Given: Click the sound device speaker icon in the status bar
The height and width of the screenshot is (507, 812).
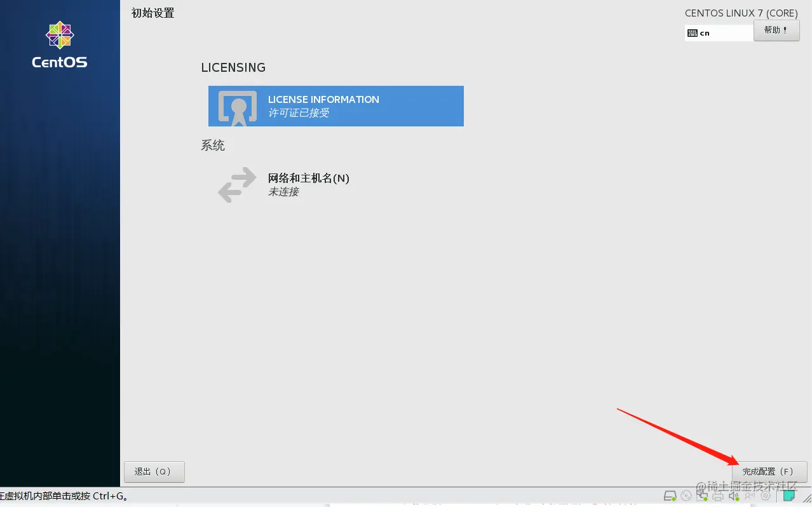Looking at the screenshot, I should 732,496.
